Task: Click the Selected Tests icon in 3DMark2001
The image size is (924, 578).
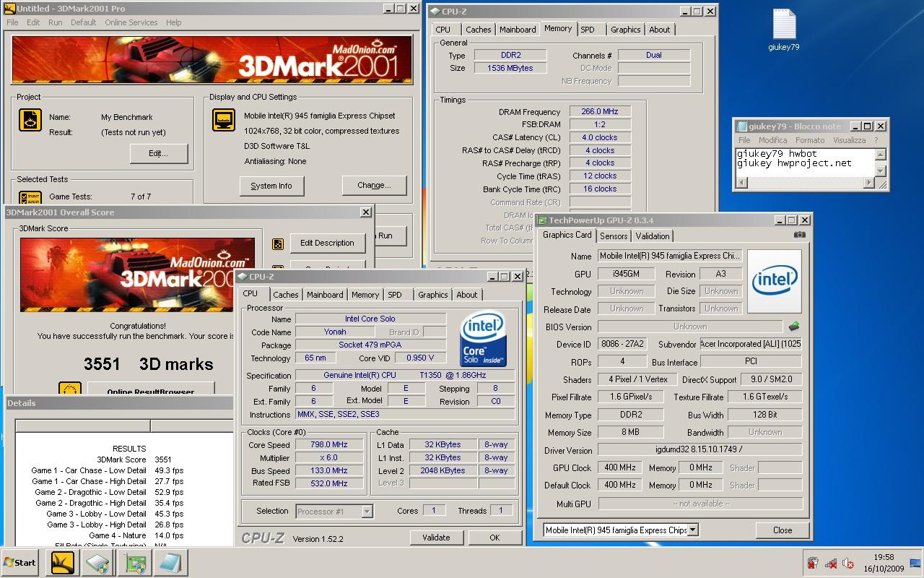Action: (30, 197)
